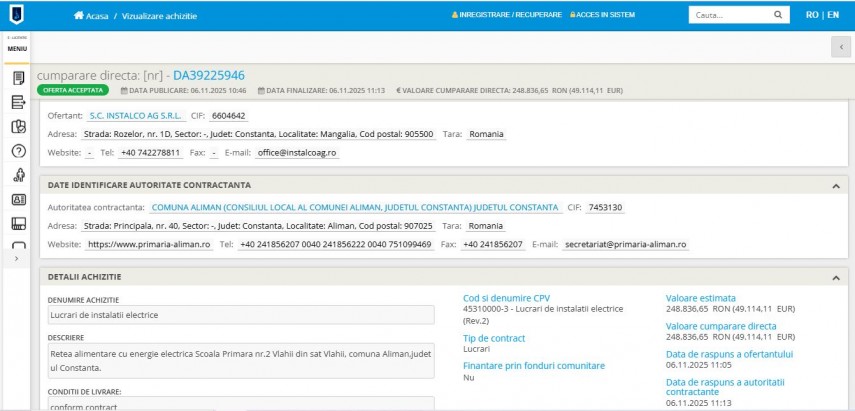Open the MENIU sidebar tab

click(18, 47)
